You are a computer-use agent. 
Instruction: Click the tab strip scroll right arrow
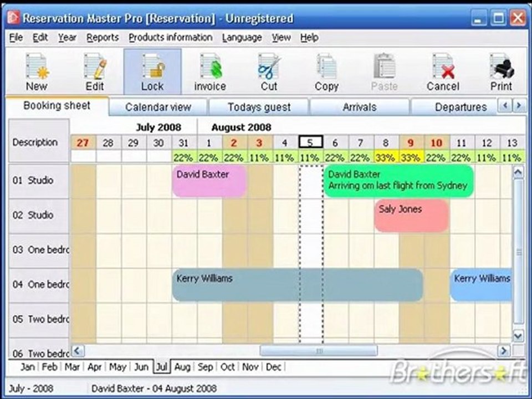[519, 106]
